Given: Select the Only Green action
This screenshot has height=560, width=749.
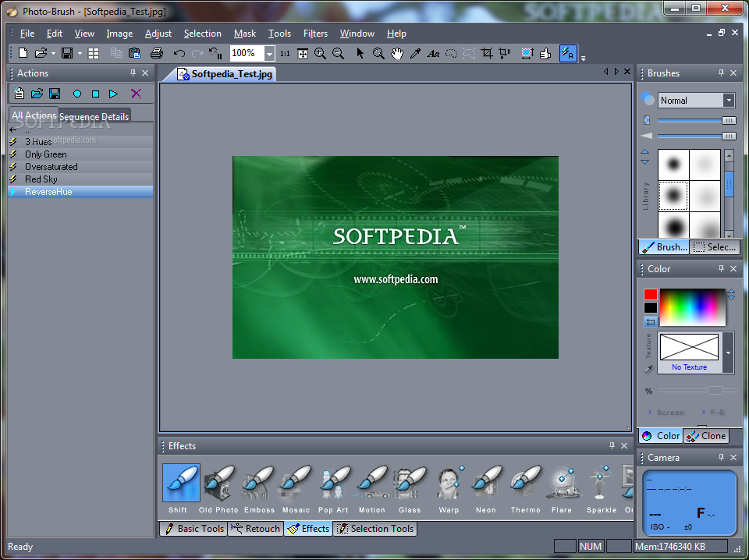Looking at the screenshot, I should [80, 154].
